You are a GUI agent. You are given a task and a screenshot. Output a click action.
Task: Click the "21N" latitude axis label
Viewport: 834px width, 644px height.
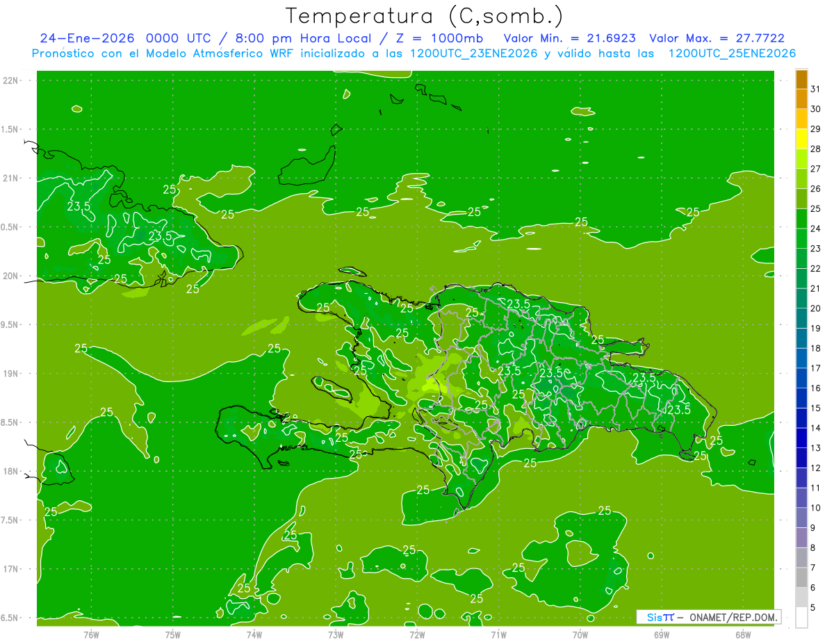coord(11,178)
